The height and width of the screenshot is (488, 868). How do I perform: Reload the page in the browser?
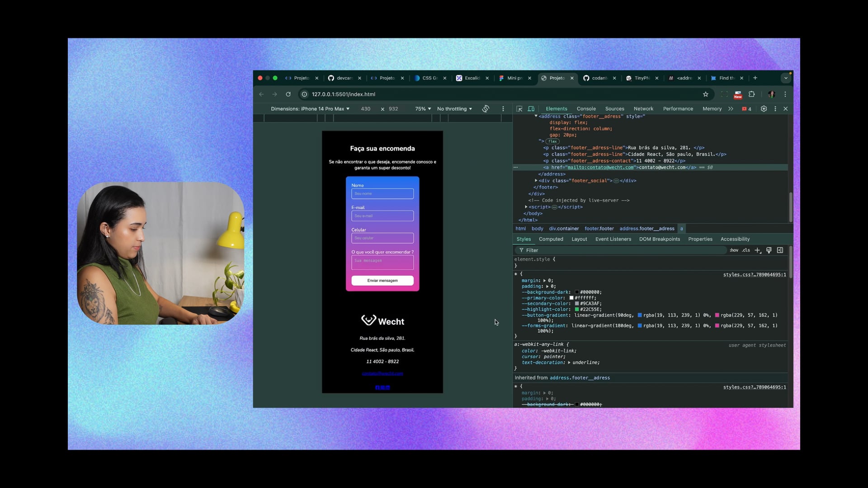(288, 94)
